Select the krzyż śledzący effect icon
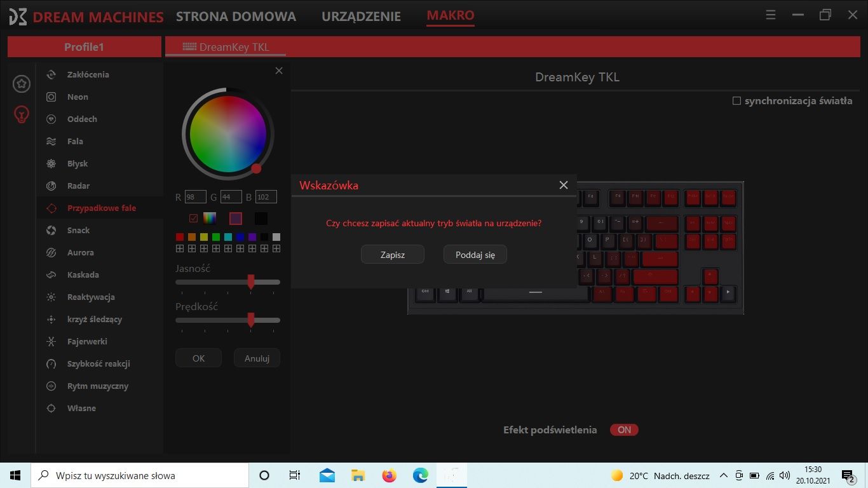The image size is (868, 488). tap(51, 319)
